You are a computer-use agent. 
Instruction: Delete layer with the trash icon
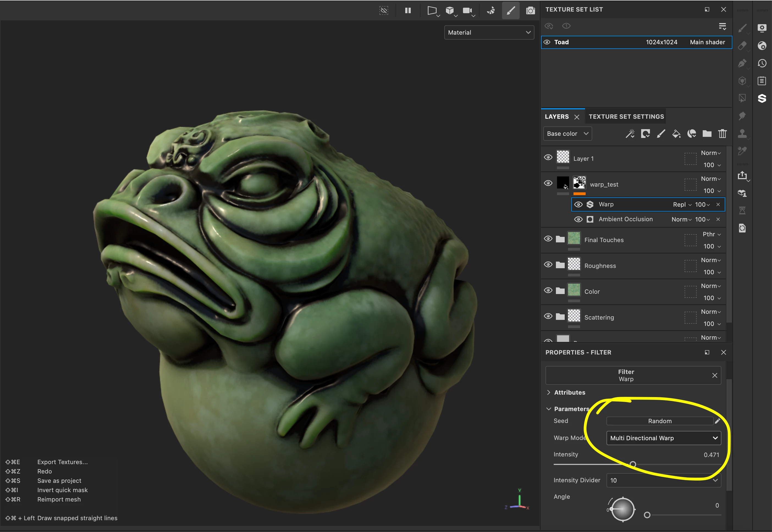722,134
